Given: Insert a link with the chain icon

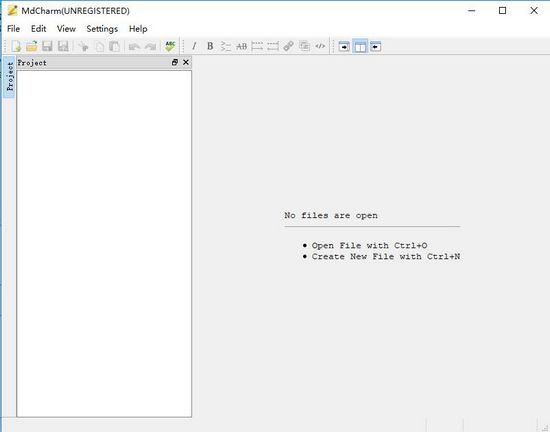Looking at the screenshot, I should [289, 46].
